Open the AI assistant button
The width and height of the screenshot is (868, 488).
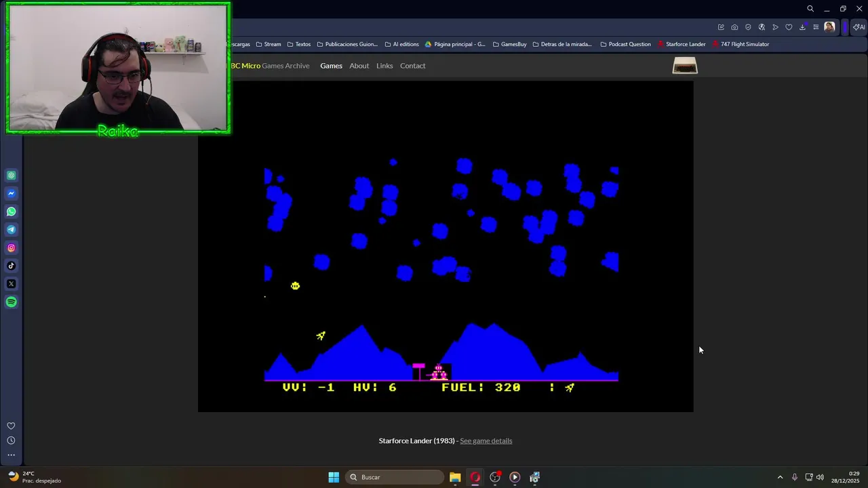[859, 27]
